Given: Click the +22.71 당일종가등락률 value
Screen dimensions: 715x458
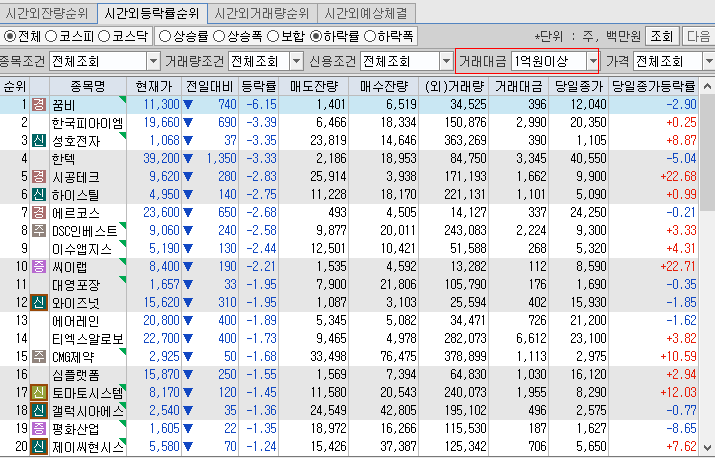Looking at the screenshot, I should 679,266.
